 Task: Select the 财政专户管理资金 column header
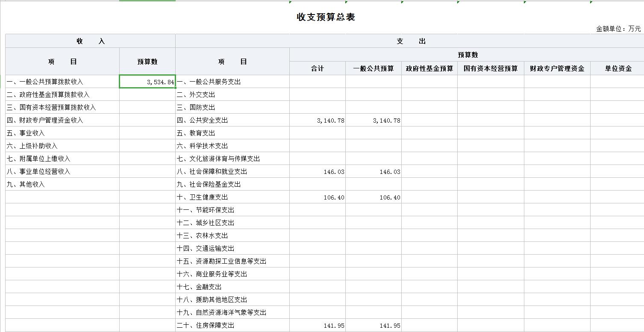[x=557, y=68]
